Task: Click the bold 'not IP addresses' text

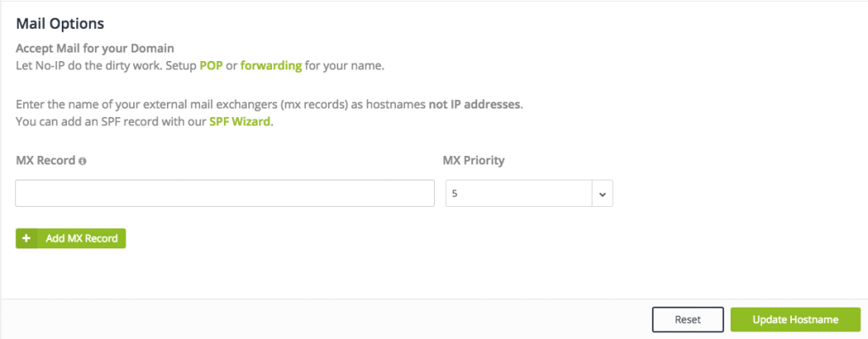Action: 475,105
